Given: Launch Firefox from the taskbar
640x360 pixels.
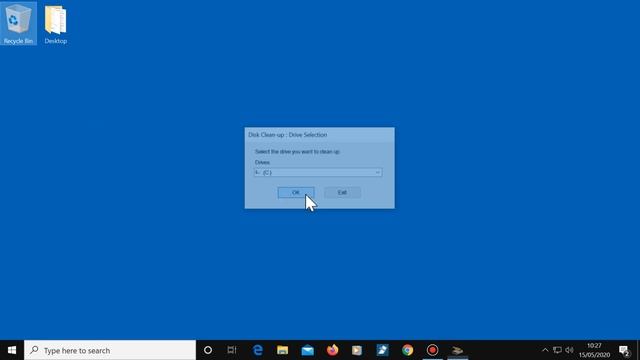Looking at the screenshot, I should (x=332, y=350).
